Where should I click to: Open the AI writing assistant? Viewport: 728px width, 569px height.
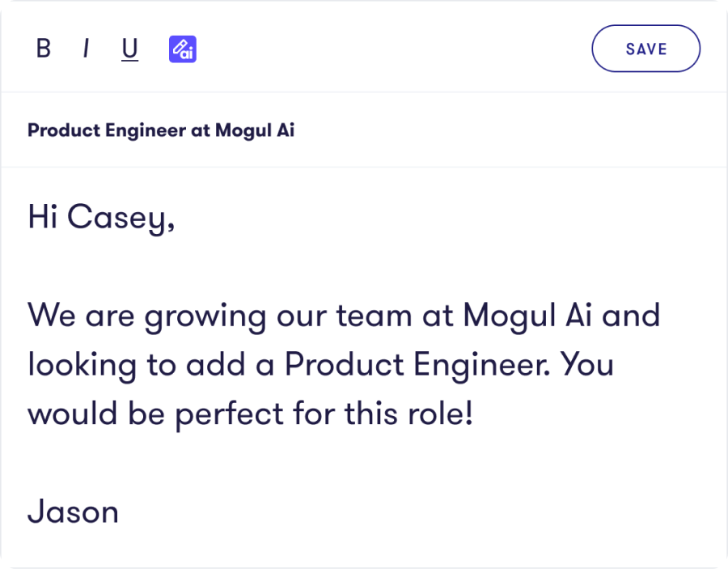click(183, 49)
